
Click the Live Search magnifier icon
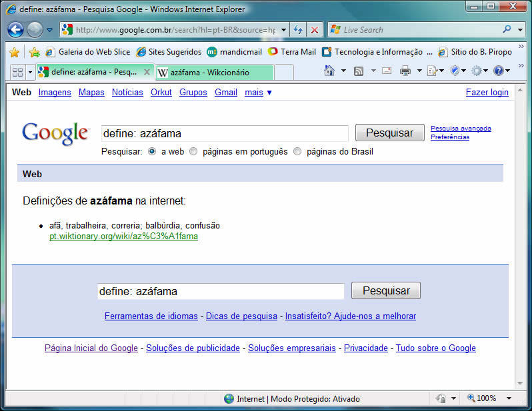(507, 29)
